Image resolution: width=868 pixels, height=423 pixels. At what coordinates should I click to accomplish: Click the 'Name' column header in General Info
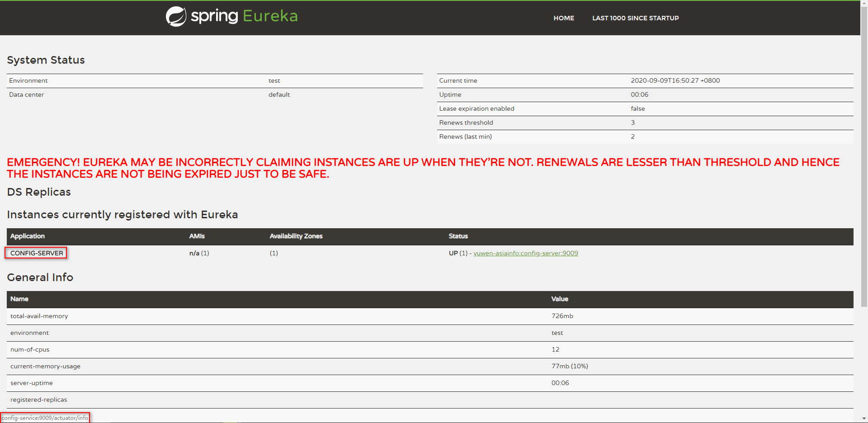point(19,299)
